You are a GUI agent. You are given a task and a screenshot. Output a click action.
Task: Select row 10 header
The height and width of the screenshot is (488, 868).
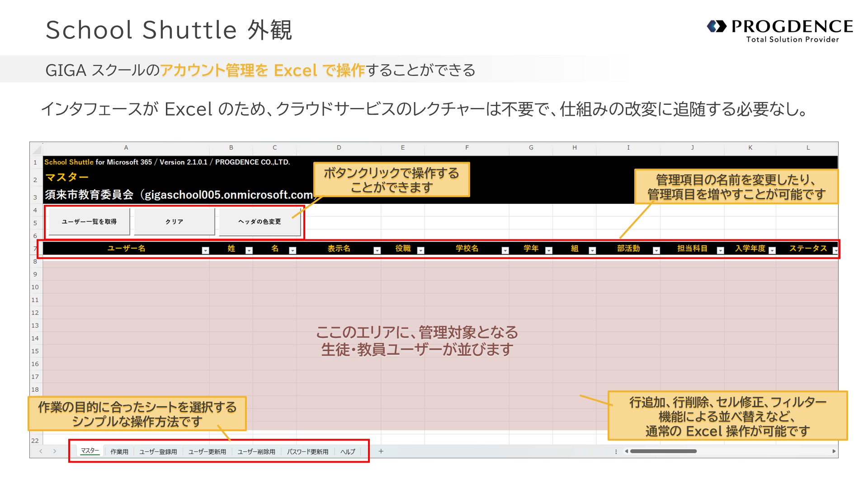[x=36, y=287]
